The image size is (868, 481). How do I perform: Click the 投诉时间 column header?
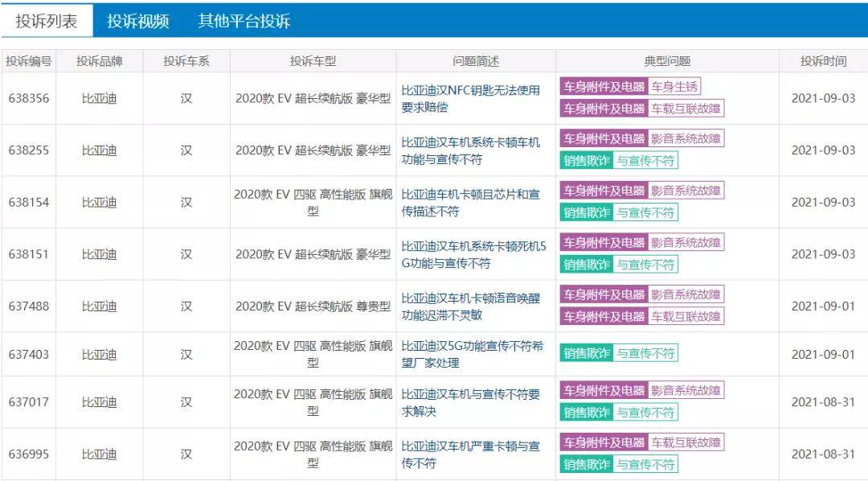pos(824,61)
